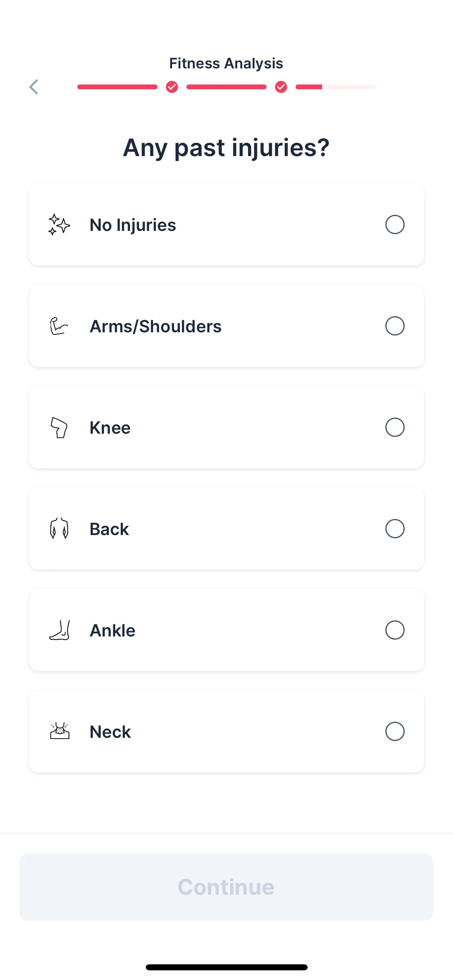Click the flexed arm icon
Viewport: 453px width, 980px height.
point(59,326)
